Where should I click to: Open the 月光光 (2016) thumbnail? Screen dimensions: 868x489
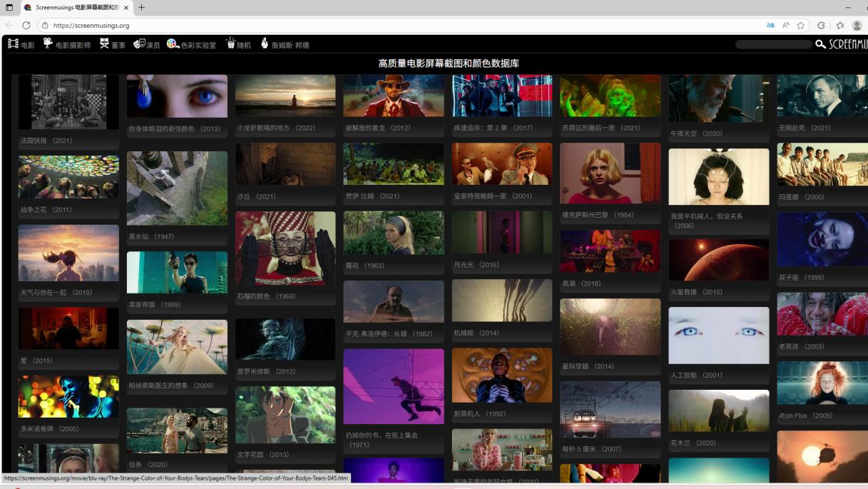click(502, 232)
